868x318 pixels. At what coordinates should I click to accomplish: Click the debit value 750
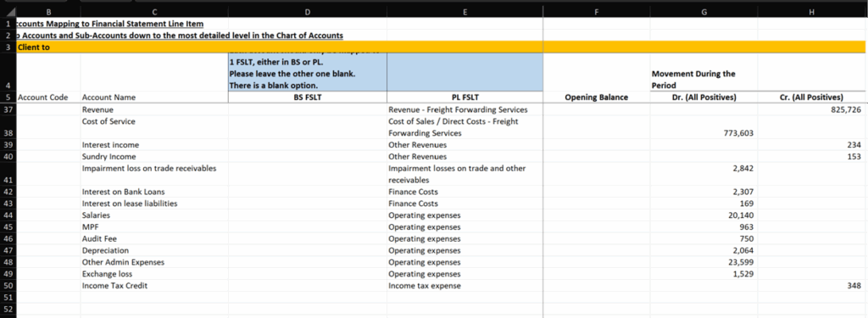(x=746, y=239)
